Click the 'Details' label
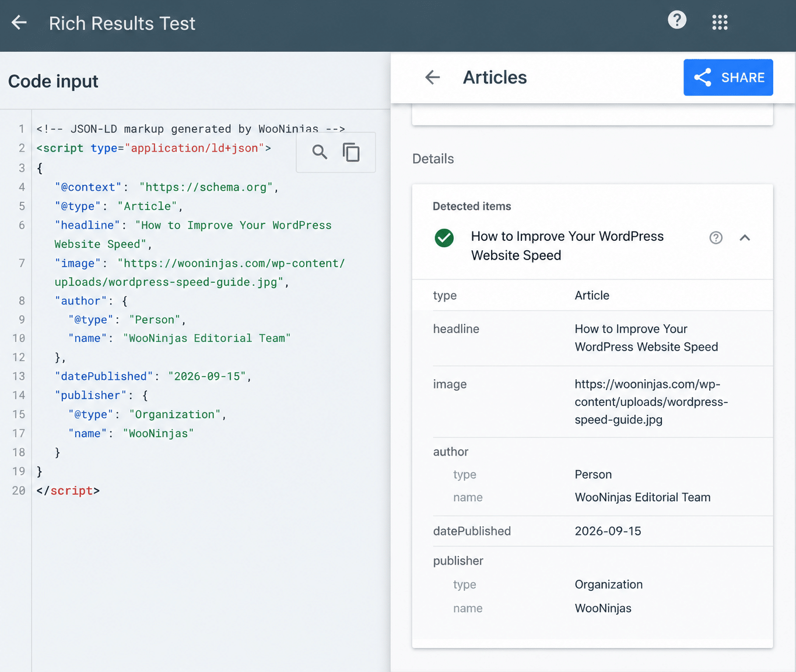This screenshot has height=672, width=796. [433, 159]
